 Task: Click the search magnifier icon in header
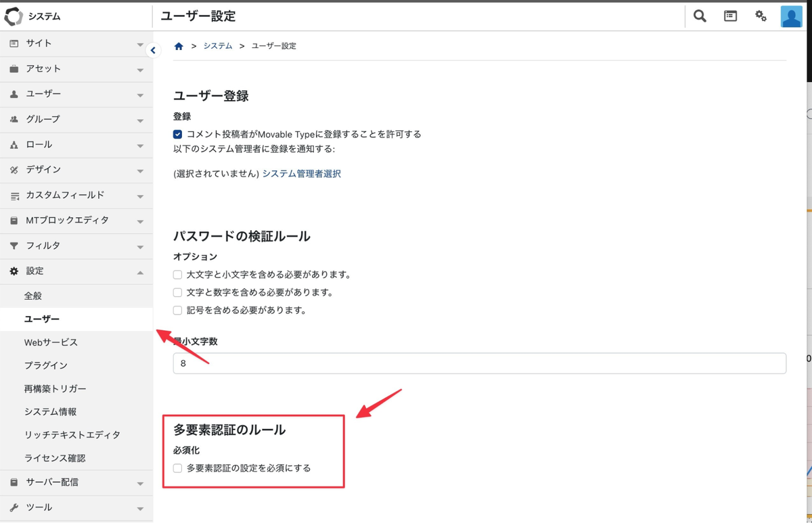pos(700,16)
